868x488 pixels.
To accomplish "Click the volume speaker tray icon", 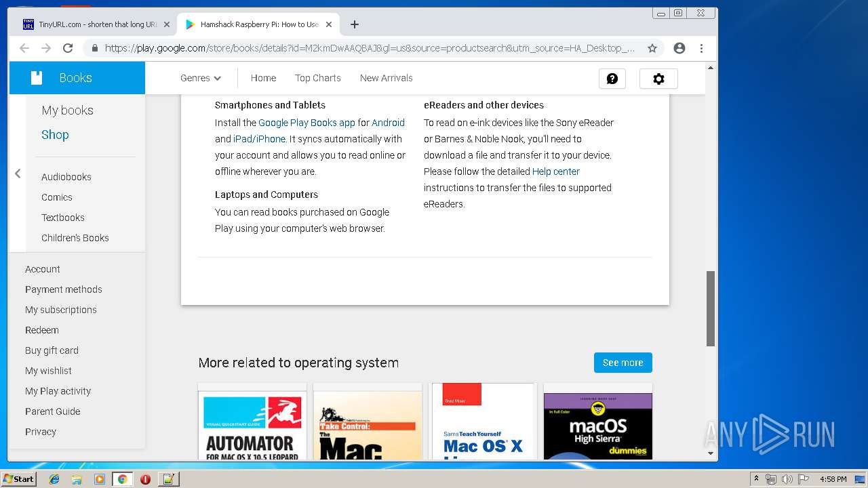I will 788,479.
